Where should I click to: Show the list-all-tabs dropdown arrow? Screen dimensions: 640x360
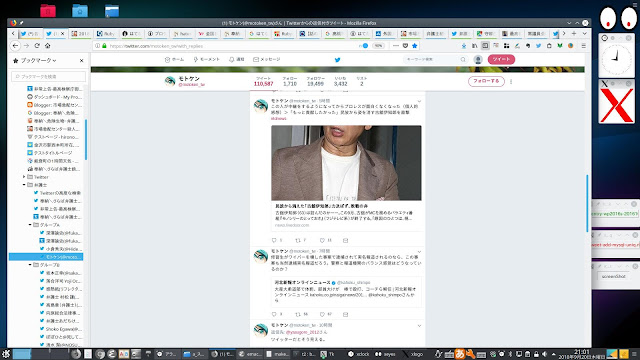584,33
